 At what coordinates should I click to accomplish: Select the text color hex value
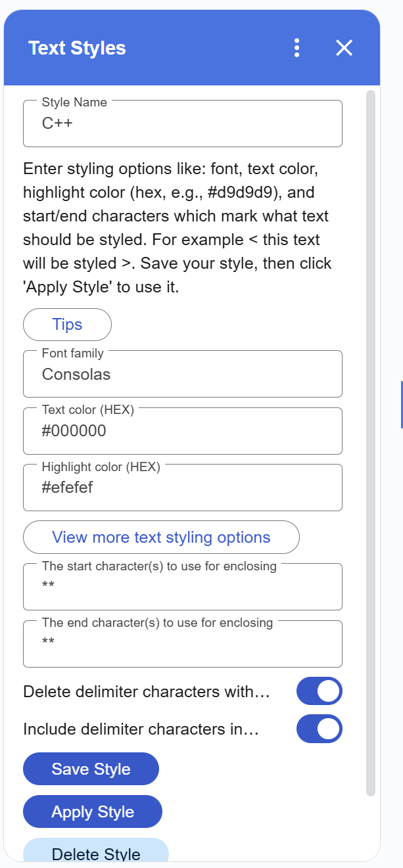coord(183,430)
